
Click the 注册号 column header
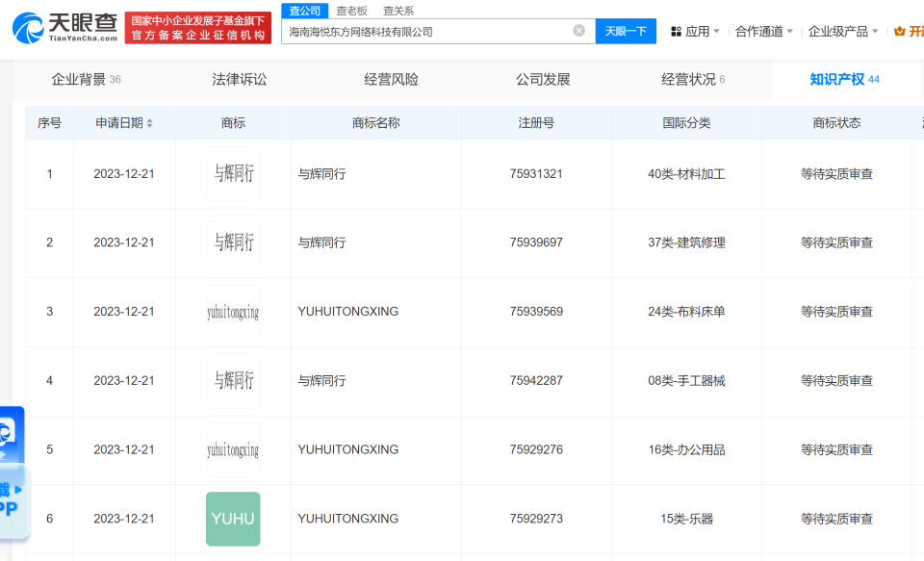pos(536,123)
